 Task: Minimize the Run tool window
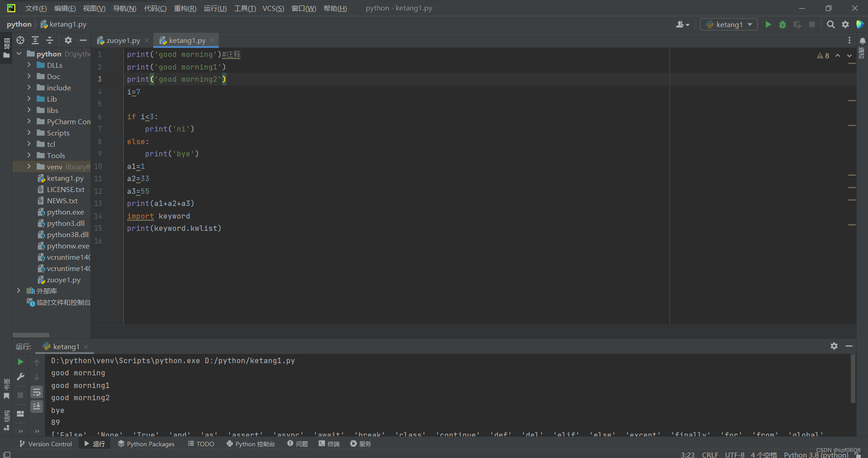(849, 346)
